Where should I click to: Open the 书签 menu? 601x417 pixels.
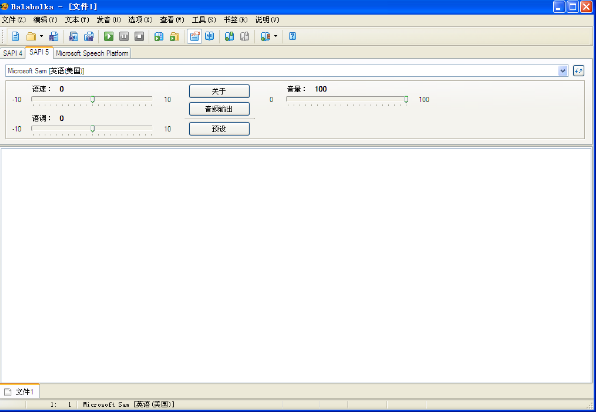(235, 20)
